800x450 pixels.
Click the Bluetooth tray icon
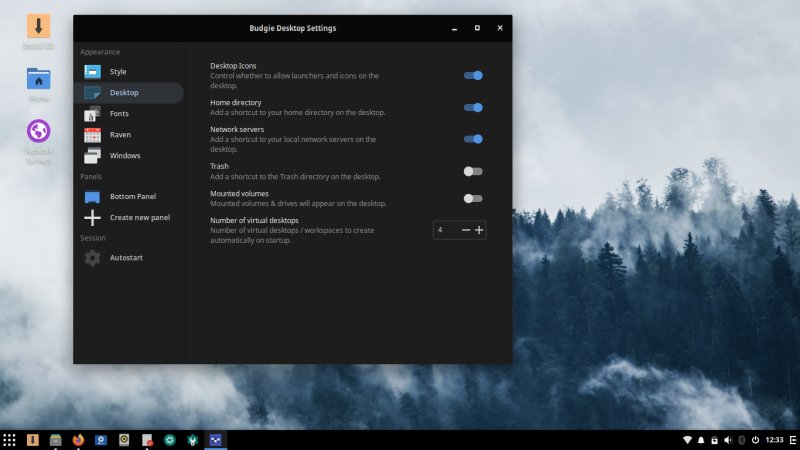742,440
